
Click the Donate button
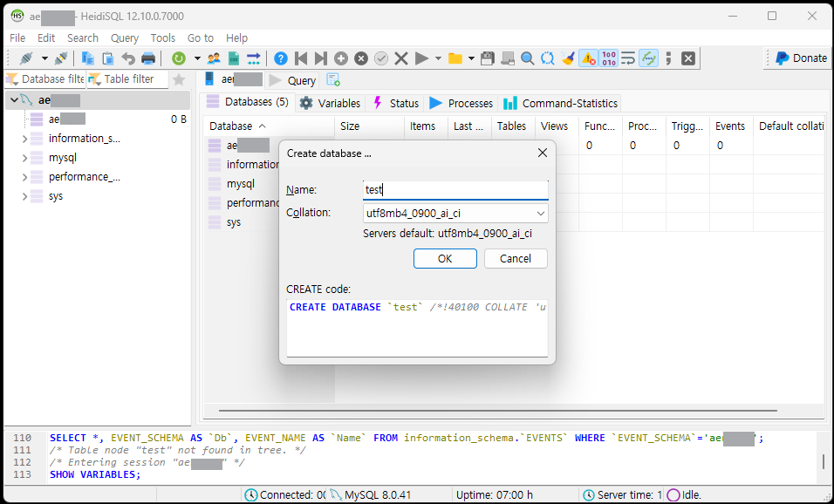click(801, 58)
